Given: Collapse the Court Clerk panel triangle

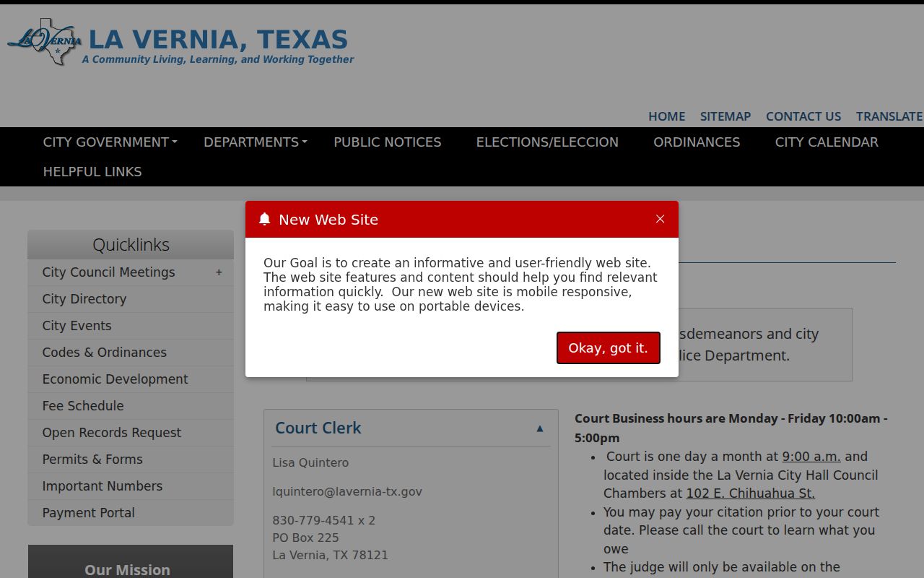Looking at the screenshot, I should coord(539,428).
